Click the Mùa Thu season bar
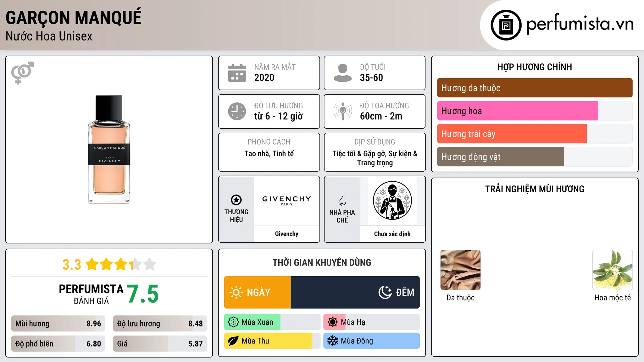The image size is (644, 362). click(x=272, y=341)
